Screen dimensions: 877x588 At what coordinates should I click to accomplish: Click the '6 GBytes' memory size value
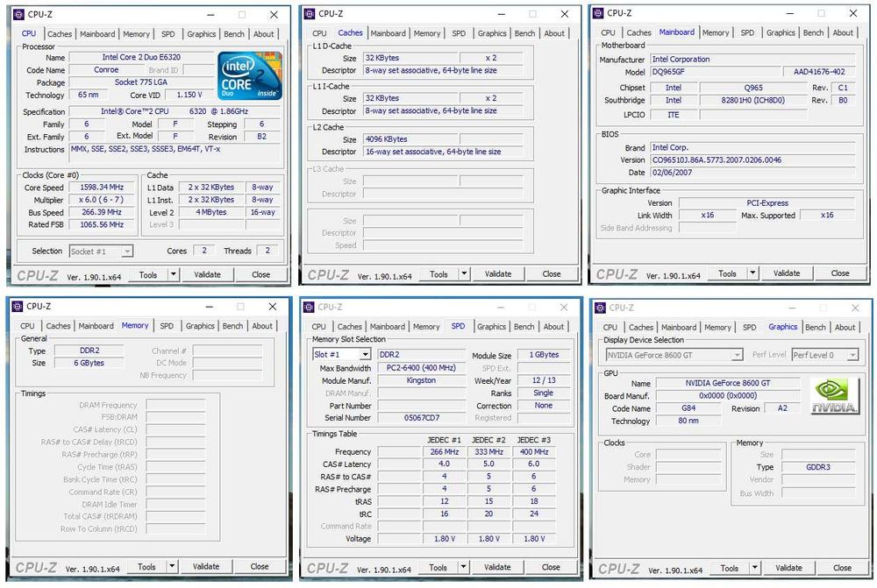(89, 363)
